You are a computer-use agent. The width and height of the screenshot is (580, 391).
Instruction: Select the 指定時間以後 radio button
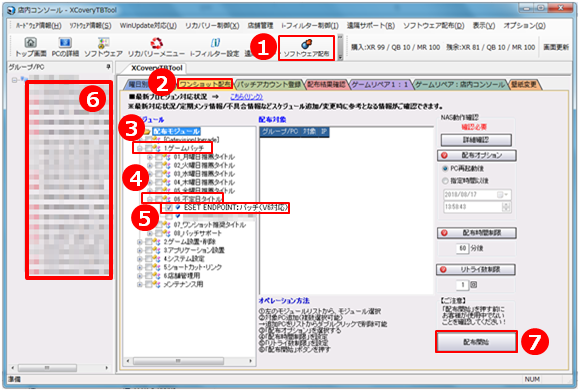[445, 181]
